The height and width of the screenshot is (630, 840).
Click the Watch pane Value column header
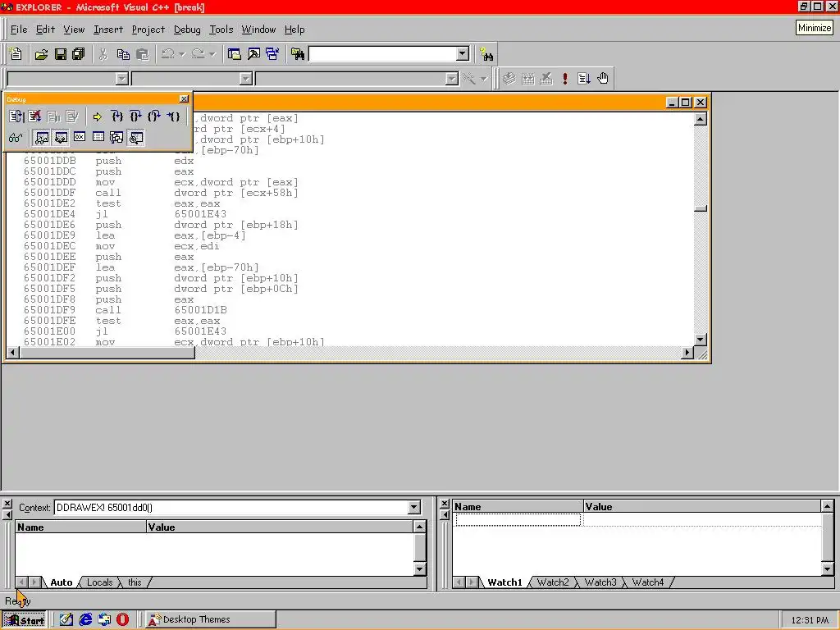(x=702, y=506)
